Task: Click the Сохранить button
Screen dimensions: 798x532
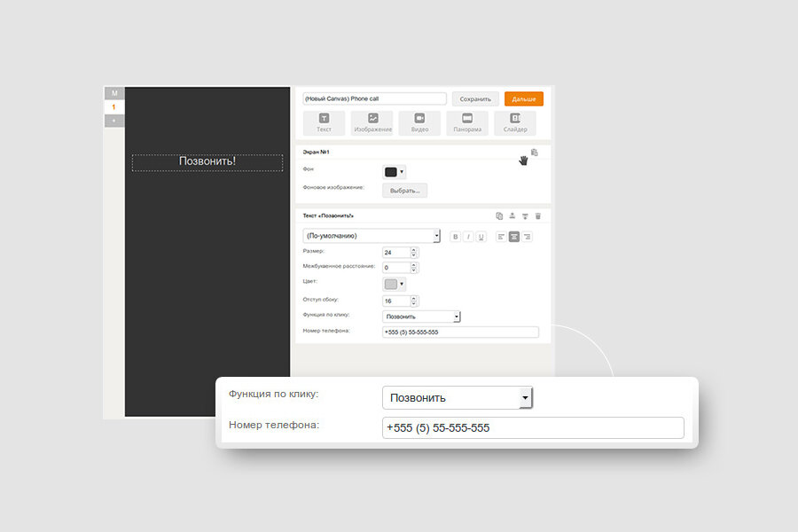Action: click(x=476, y=98)
